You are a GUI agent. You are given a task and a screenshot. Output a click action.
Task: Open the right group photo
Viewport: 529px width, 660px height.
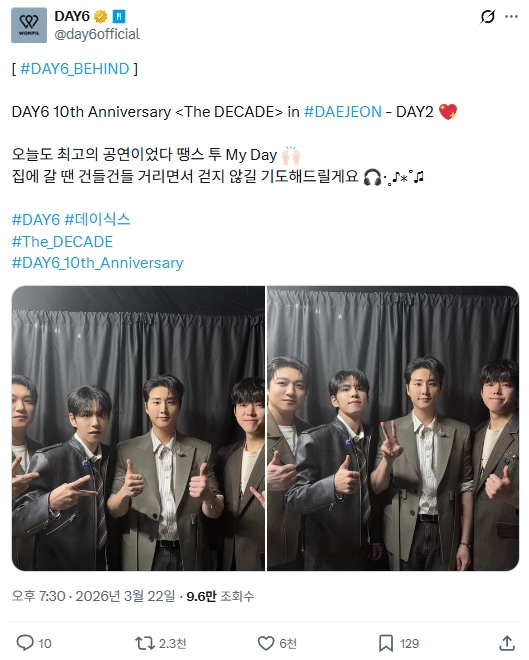pyautogui.click(x=393, y=428)
